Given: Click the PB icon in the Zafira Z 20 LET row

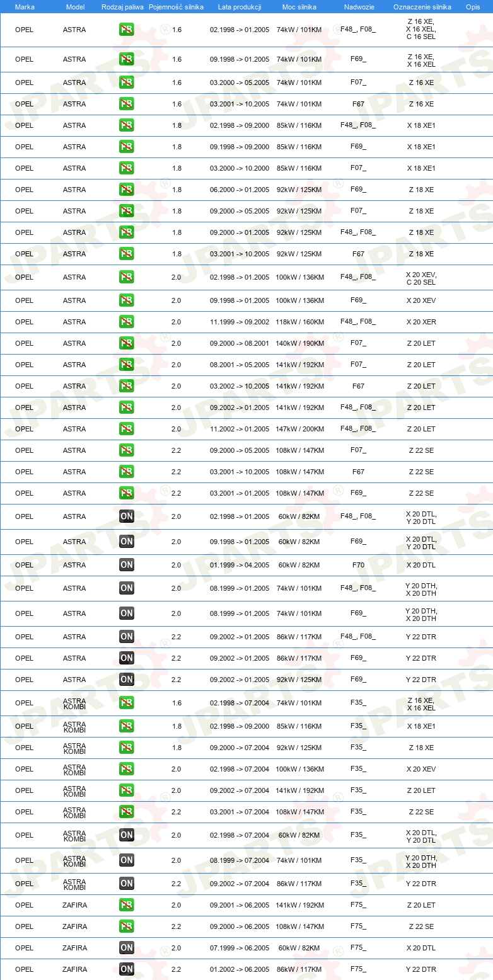Looking at the screenshot, I should [x=127, y=905].
